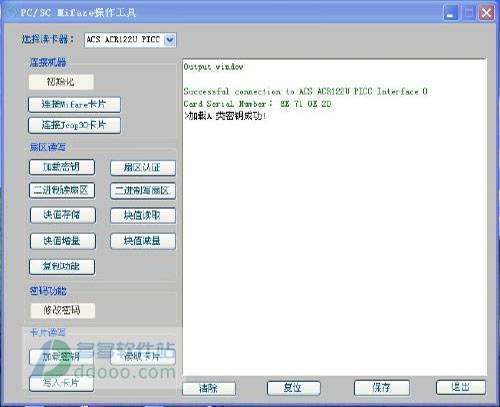Click the application icon in title bar

13,13
